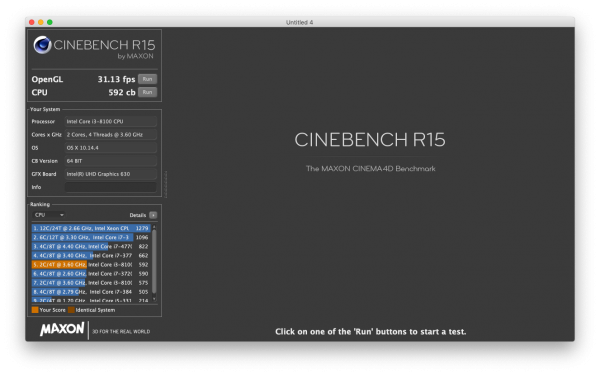Select ranking row 4 with score 662

coord(91,256)
